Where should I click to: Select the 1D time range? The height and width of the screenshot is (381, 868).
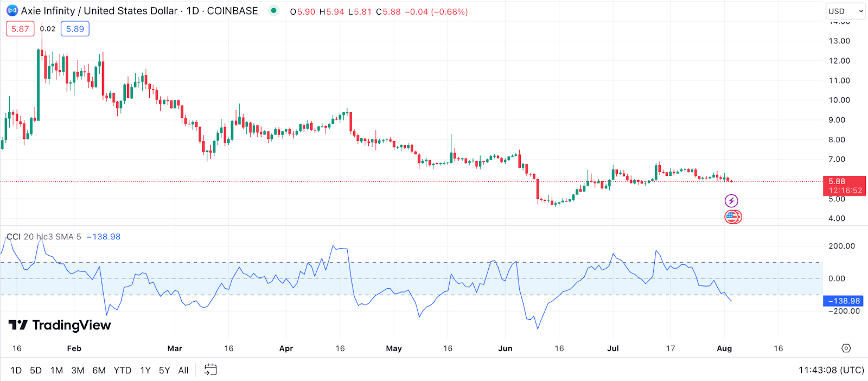[16, 370]
